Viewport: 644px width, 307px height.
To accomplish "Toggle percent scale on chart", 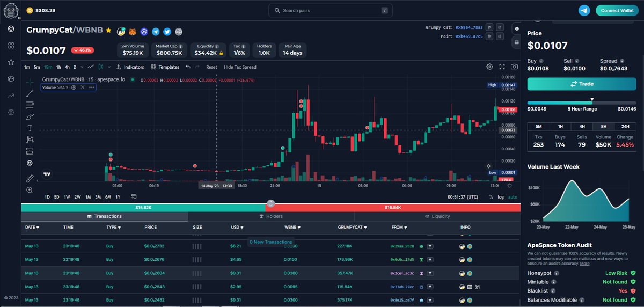I will [x=491, y=197].
